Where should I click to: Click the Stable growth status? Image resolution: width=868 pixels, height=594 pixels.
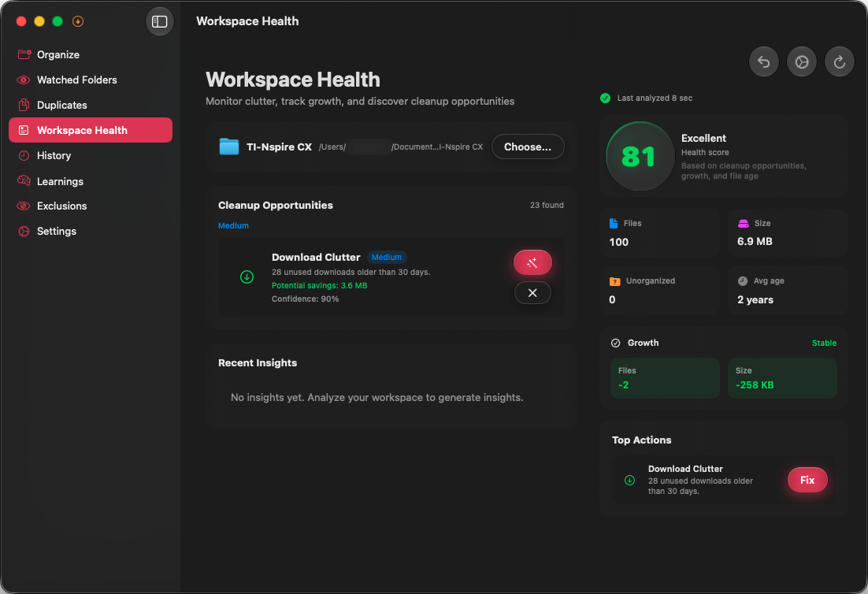pyautogui.click(x=824, y=343)
